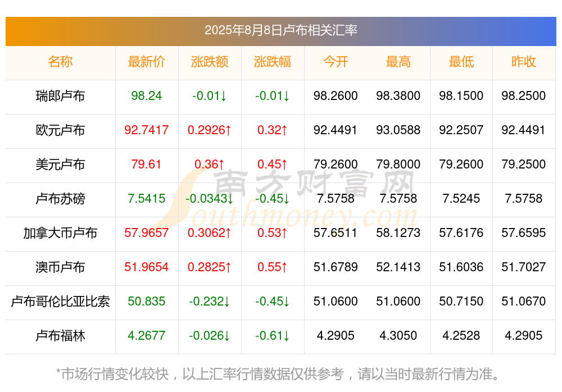
Task: Click low value 7.5245
Action: click(x=461, y=198)
